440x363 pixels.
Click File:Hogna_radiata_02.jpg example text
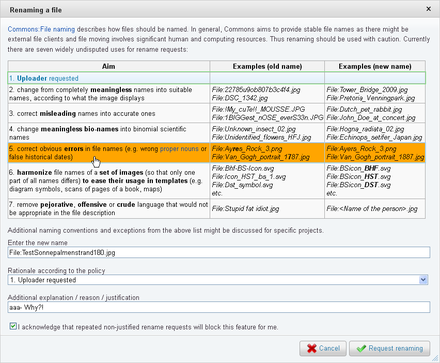[365, 129]
